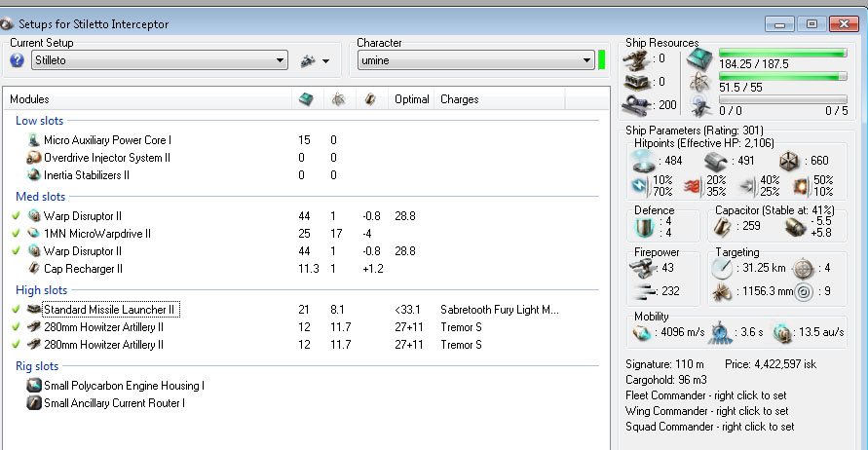The image size is (868, 450).
Task: Toggle active state of first Warp Disruptor II
Action: click(16, 216)
